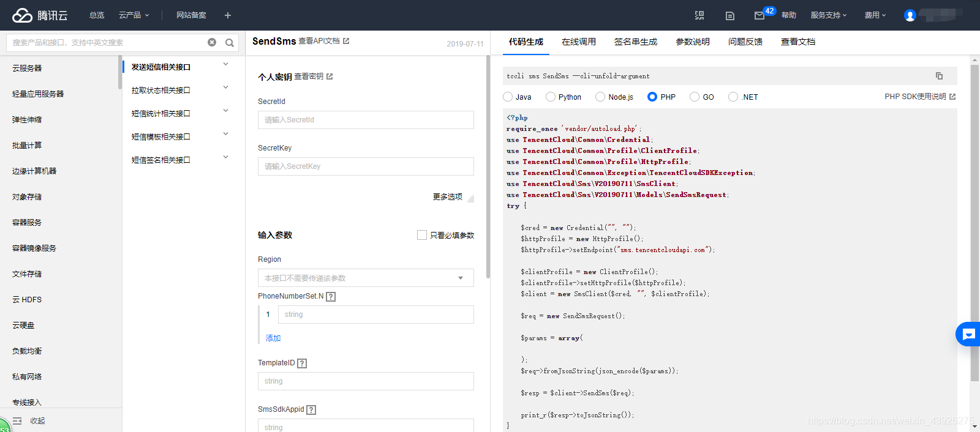Select the .NET language option
Image resolution: width=980 pixels, height=432 pixels.
pyautogui.click(x=733, y=97)
